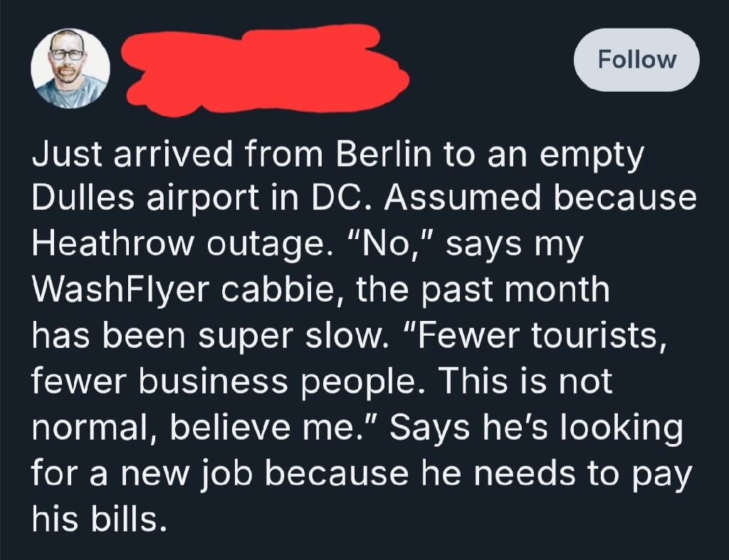
Task: Click the word "Berlin" in the post
Action: (384, 154)
